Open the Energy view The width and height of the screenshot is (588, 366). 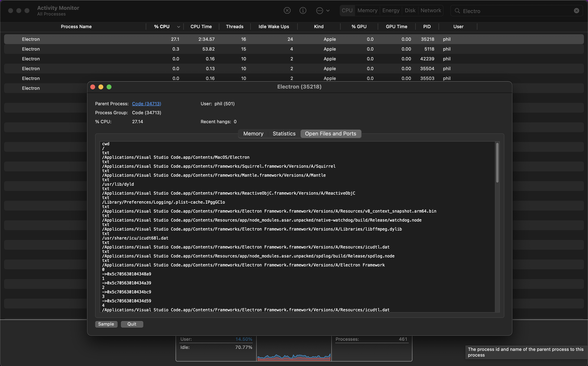click(391, 10)
